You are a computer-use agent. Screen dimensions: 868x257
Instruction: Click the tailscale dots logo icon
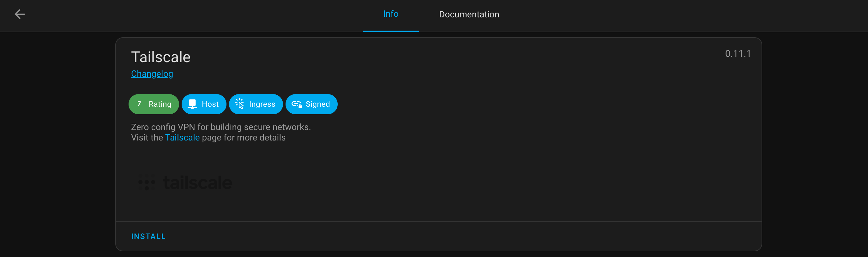pos(147,182)
